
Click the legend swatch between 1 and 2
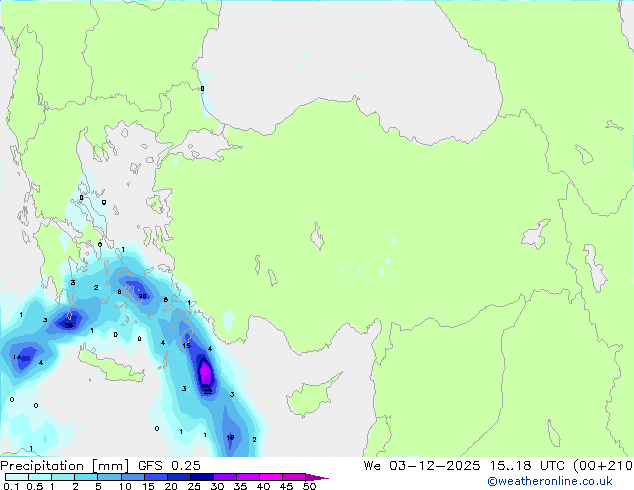63,477
